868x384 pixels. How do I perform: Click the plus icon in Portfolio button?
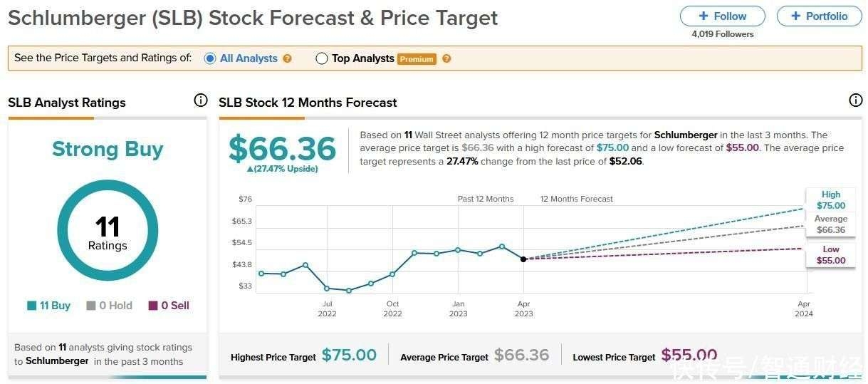tap(796, 16)
